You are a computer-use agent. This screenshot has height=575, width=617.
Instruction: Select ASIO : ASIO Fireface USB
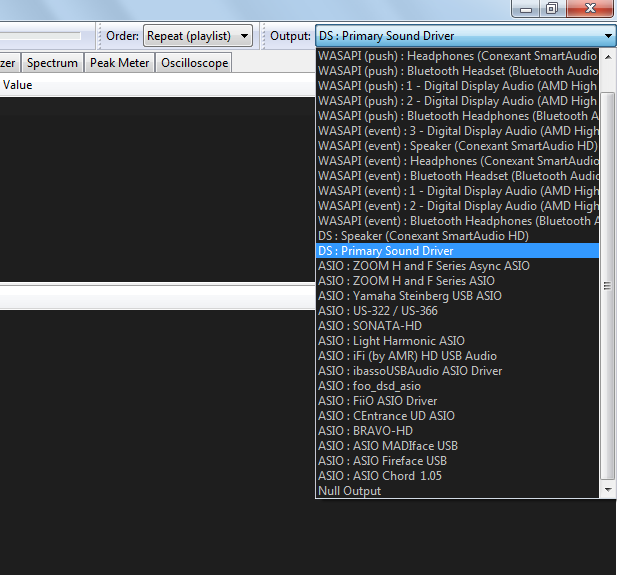coord(458,460)
